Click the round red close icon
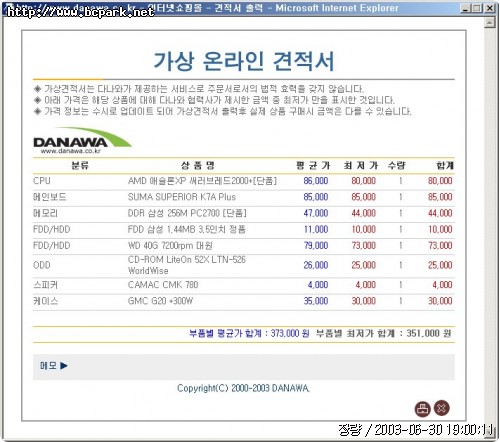This screenshot has width=500, height=442. (x=442, y=408)
